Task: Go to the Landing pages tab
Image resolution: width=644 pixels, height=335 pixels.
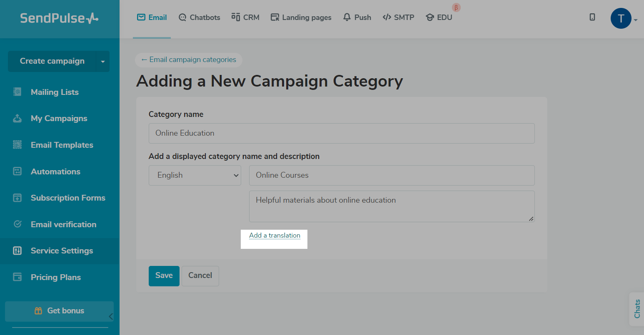Action: pos(301,17)
